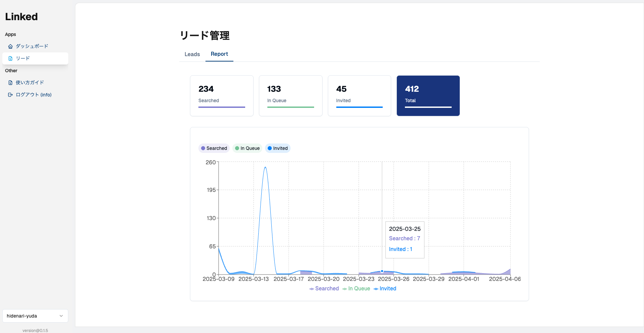
Task: Open the chevron on the user selector
Action: [61, 316]
